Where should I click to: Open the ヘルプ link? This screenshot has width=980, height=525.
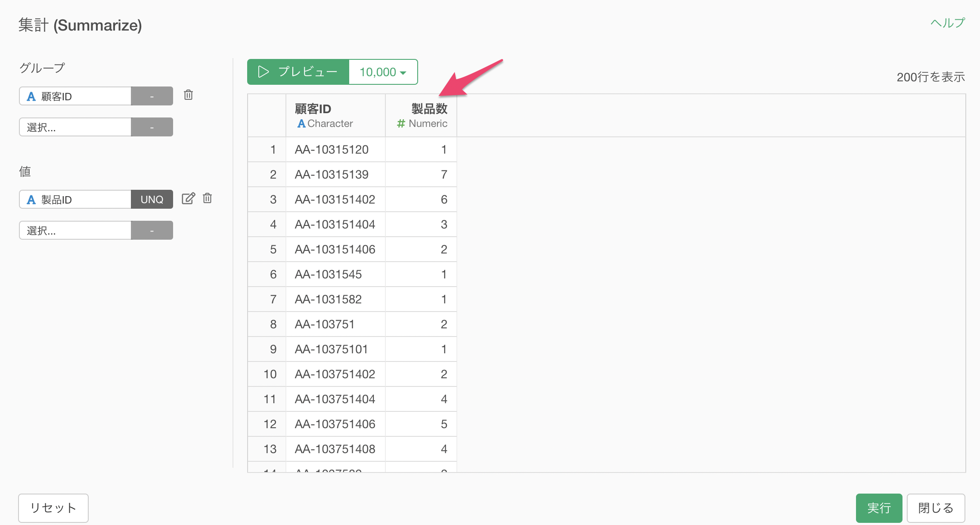click(x=948, y=23)
